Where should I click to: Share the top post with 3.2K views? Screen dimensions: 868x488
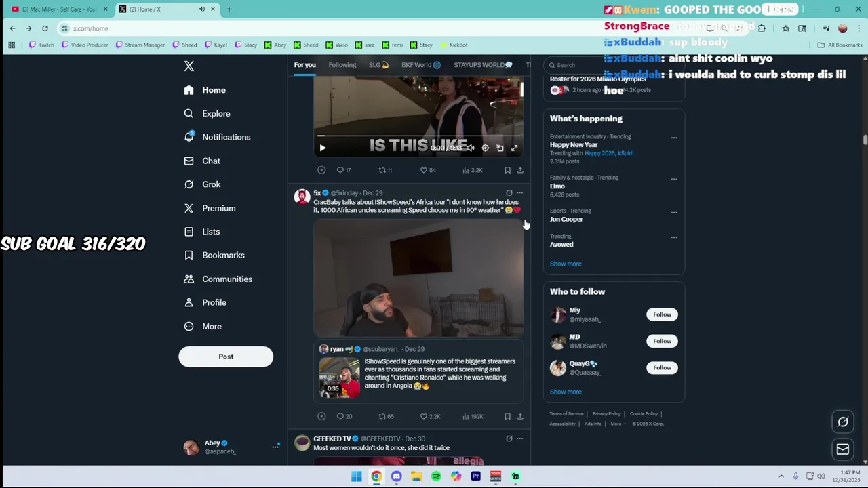(x=520, y=170)
